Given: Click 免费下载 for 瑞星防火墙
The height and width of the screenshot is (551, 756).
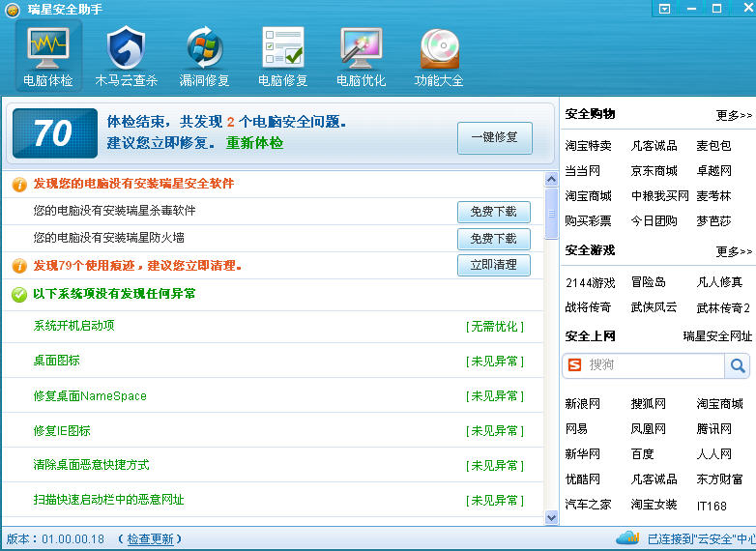Looking at the screenshot, I should point(494,239).
